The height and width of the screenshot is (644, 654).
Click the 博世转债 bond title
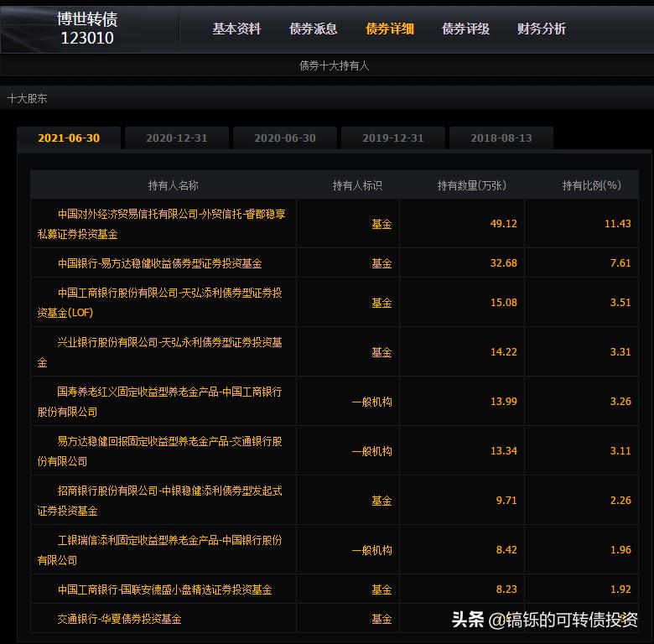[87, 19]
